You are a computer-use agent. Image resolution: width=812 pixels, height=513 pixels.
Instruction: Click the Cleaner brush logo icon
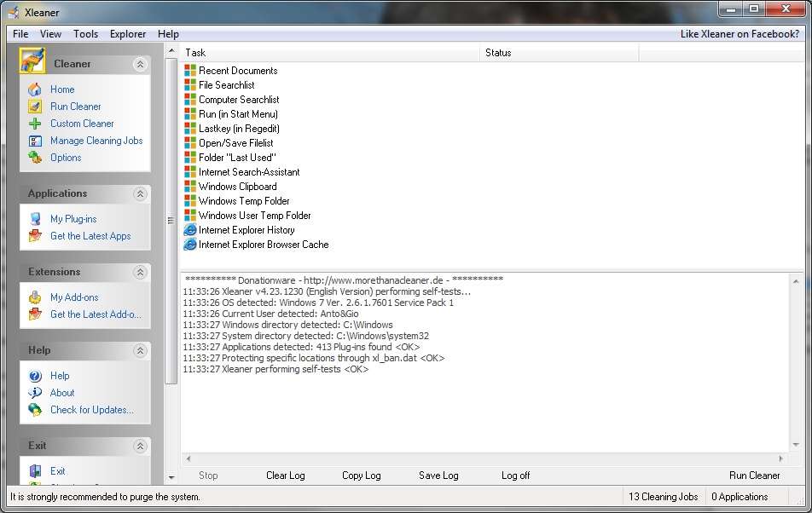32,61
